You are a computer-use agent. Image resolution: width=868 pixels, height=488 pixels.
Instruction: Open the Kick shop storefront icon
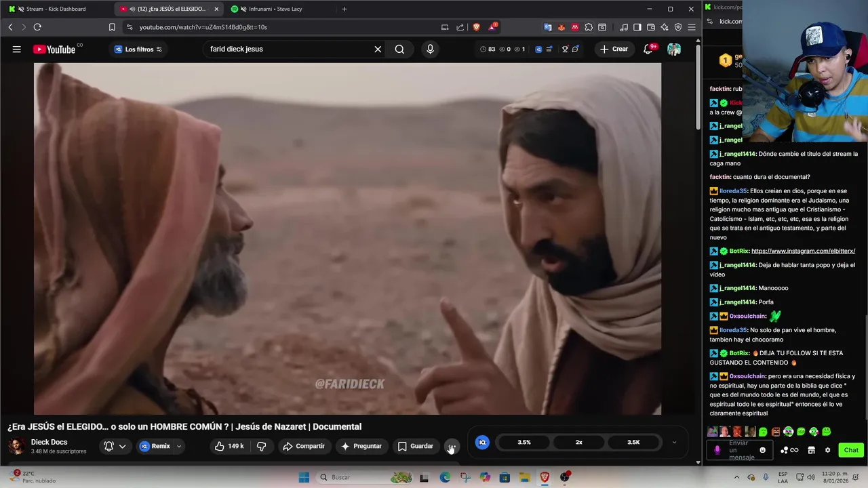(x=811, y=450)
